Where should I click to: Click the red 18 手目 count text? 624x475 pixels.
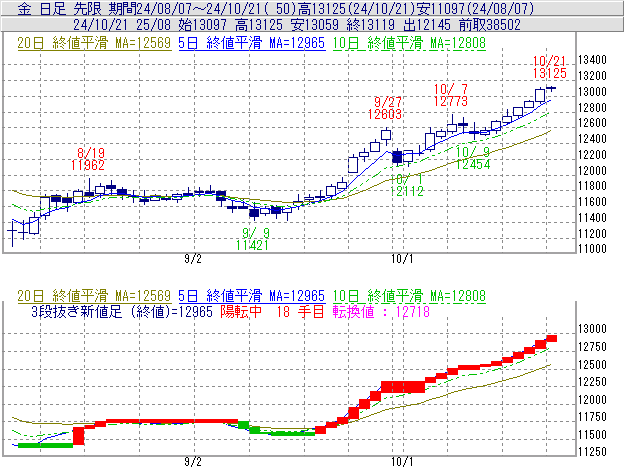(x=300, y=311)
